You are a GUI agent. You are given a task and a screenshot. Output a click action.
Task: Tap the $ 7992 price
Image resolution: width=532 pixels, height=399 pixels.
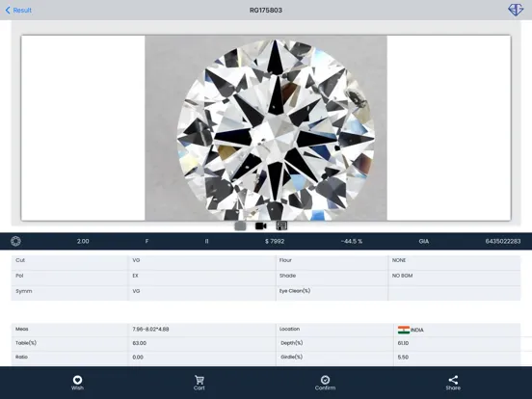pyautogui.click(x=275, y=241)
